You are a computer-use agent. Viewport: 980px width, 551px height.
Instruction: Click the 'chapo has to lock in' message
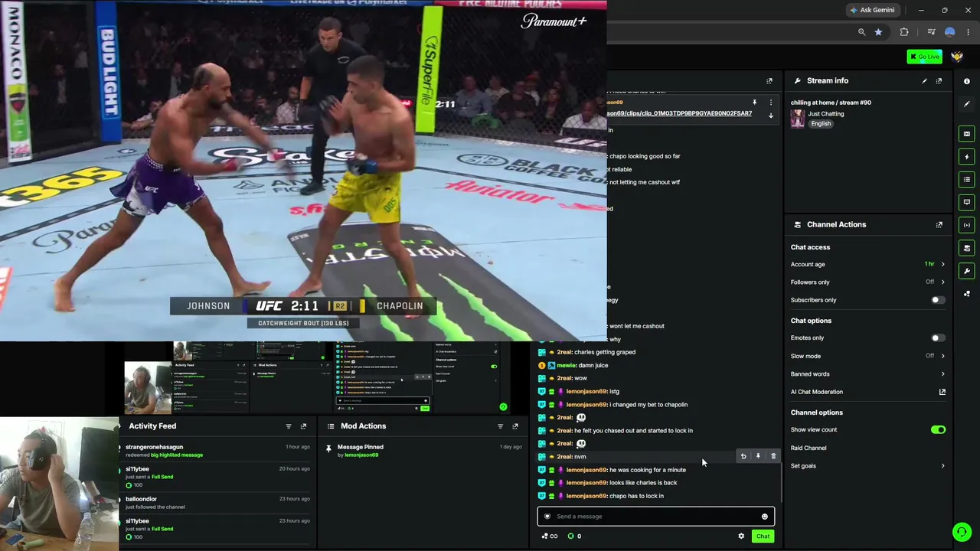coord(636,496)
